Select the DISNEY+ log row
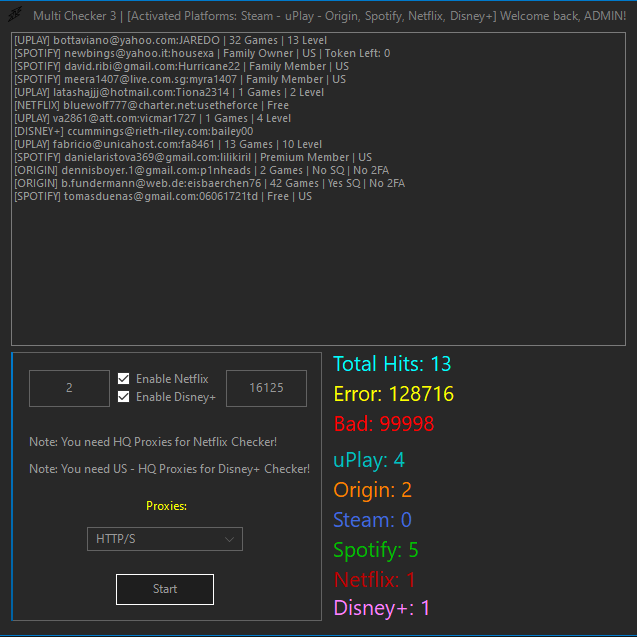The height and width of the screenshot is (637, 637). [x=134, y=131]
